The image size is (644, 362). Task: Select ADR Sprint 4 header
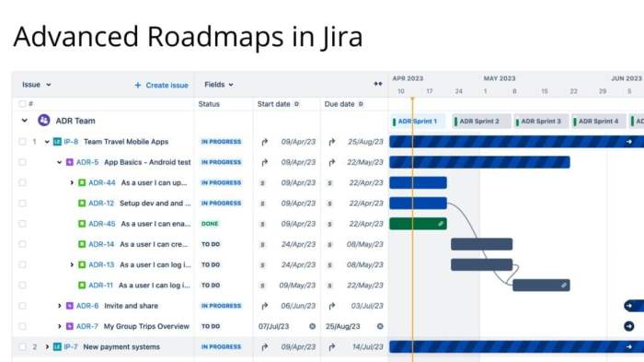click(598, 122)
